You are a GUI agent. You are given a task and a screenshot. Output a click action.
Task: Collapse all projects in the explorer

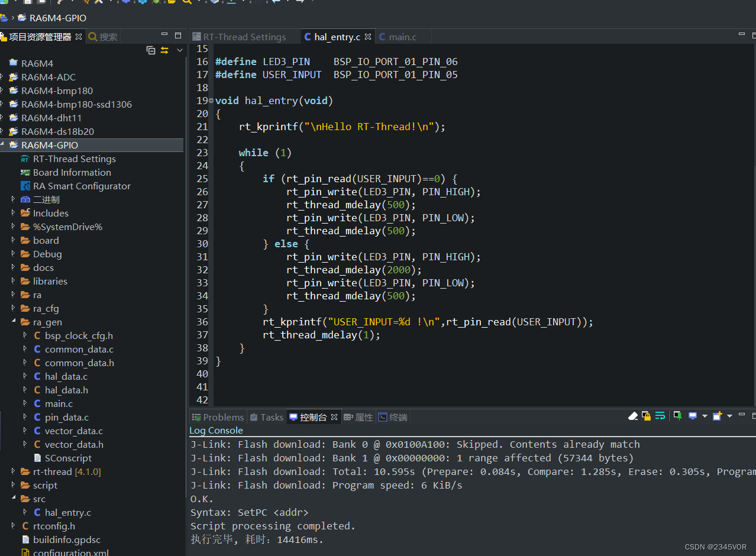(x=151, y=50)
